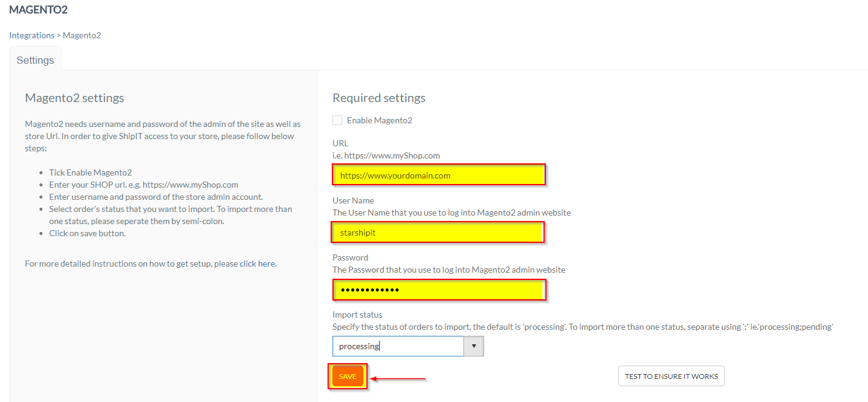Click the Import status field showing 'processing'
This screenshot has width=868, height=402.
point(398,347)
